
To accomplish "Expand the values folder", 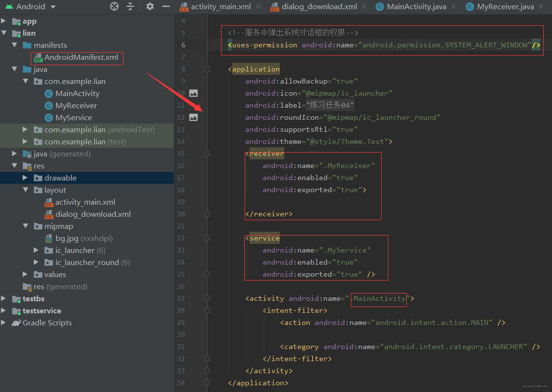I will click(x=26, y=274).
